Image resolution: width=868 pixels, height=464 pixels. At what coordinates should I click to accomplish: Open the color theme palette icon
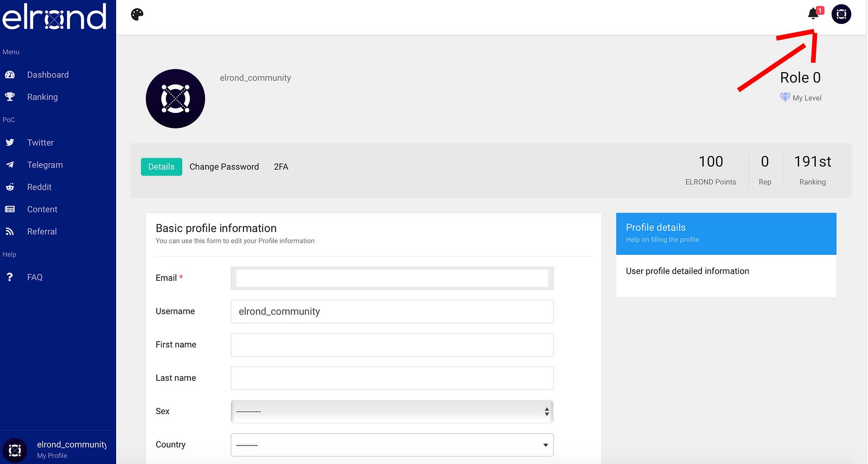point(137,14)
